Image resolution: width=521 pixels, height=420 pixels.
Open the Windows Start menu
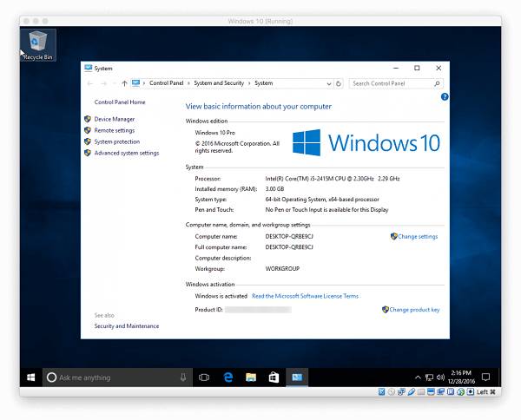(x=31, y=377)
